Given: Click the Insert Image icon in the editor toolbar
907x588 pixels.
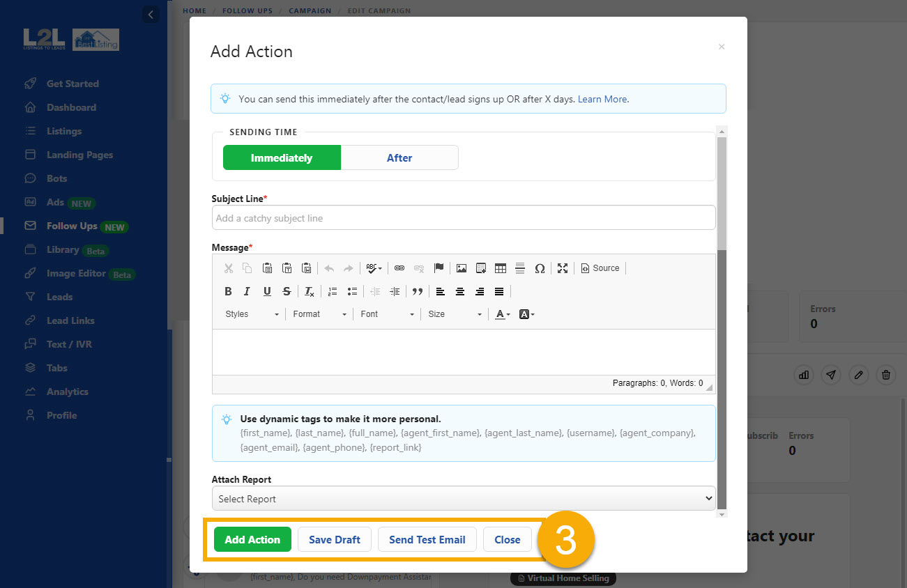Looking at the screenshot, I should tap(462, 268).
